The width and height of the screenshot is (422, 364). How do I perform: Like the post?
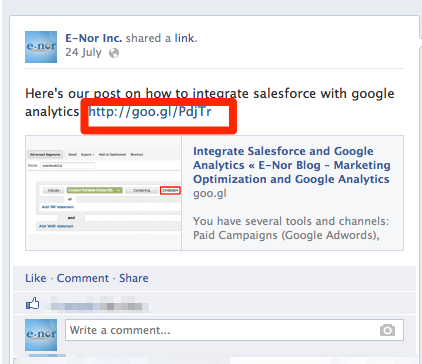coord(36,278)
